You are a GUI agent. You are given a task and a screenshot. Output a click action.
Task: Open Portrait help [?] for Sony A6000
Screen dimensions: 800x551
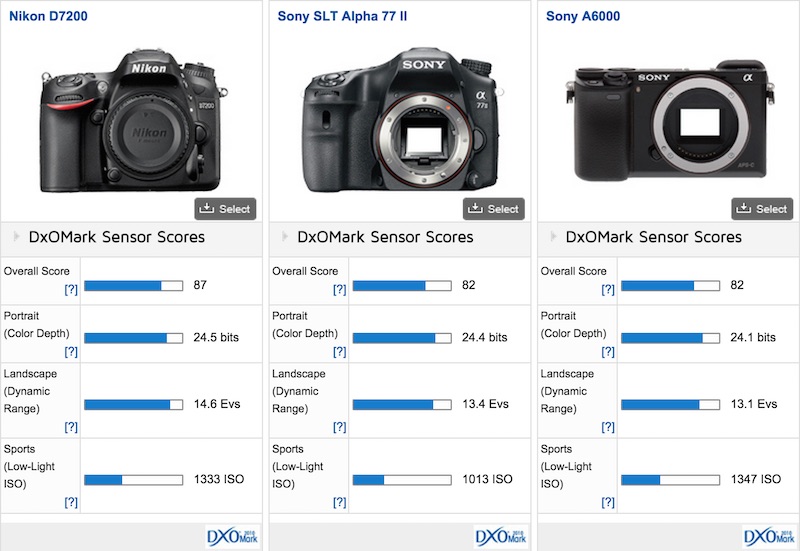[x=608, y=352]
